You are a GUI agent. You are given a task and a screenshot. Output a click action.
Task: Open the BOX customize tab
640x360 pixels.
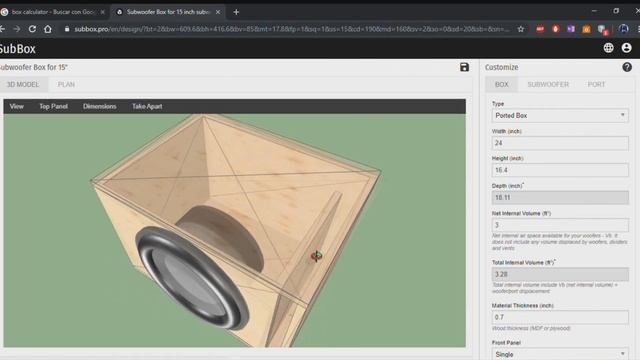(x=502, y=84)
